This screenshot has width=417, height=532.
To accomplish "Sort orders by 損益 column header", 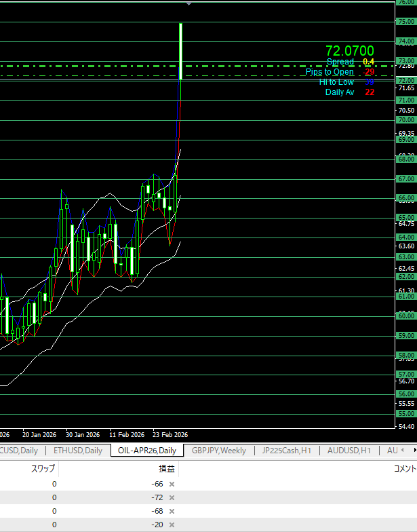I will pos(166,468).
